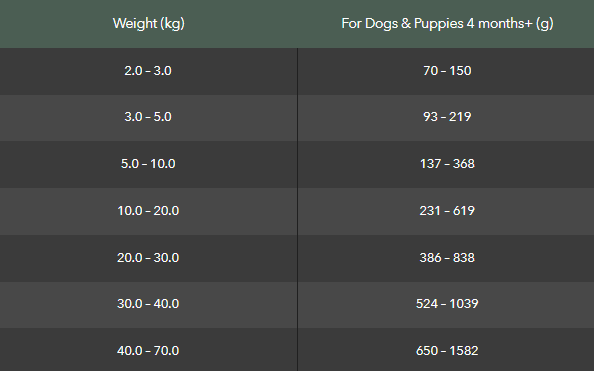The height and width of the screenshot is (371, 594).
Task: Select the 20.0 – 30.0 weight cell
Action: click(x=148, y=258)
